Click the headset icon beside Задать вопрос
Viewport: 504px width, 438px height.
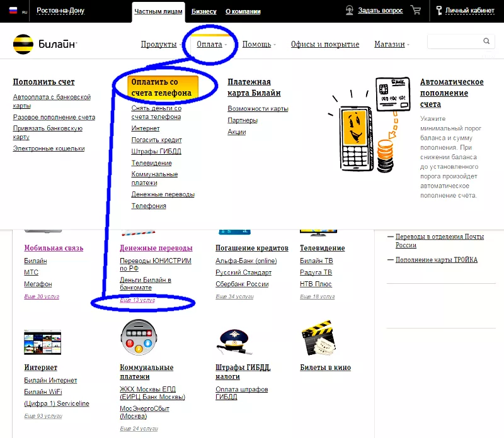click(350, 10)
